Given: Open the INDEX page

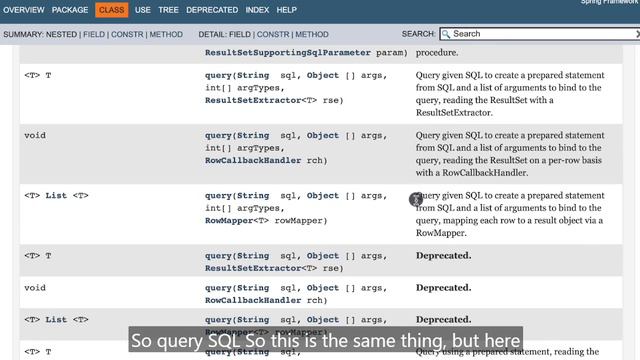Looking at the screenshot, I should (x=257, y=10).
